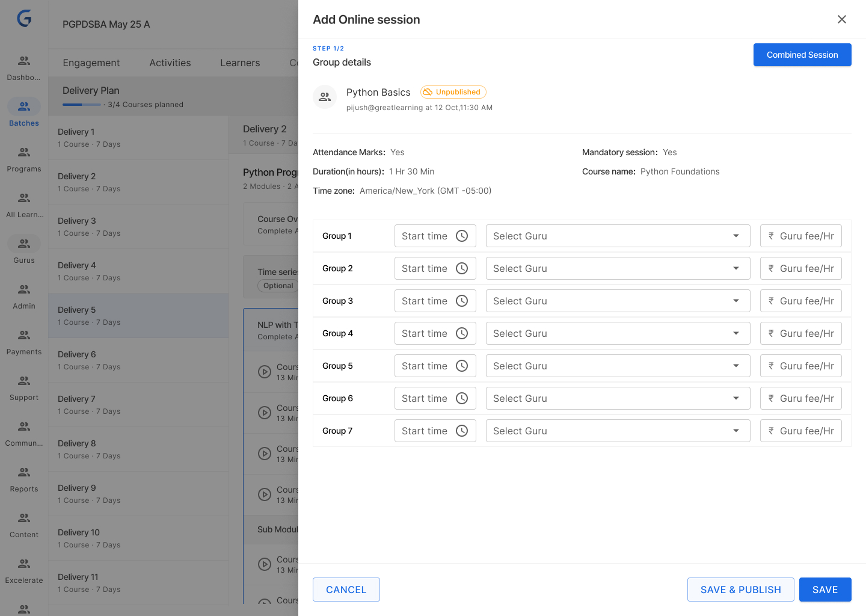Select Delivery 7 in the plan list

(x=138, y=405)
